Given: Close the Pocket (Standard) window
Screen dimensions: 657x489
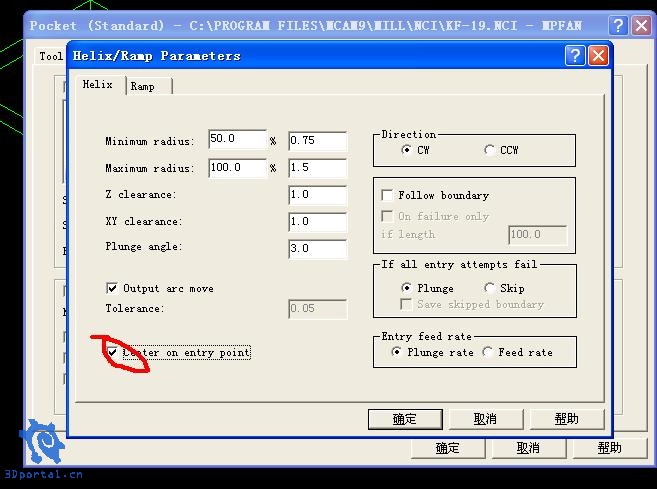Looking at the screenshot, I should click(x=641, y=26).
